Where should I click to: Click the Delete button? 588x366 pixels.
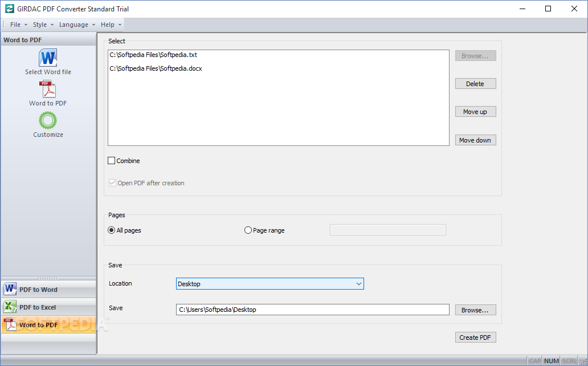click(476, 84)
